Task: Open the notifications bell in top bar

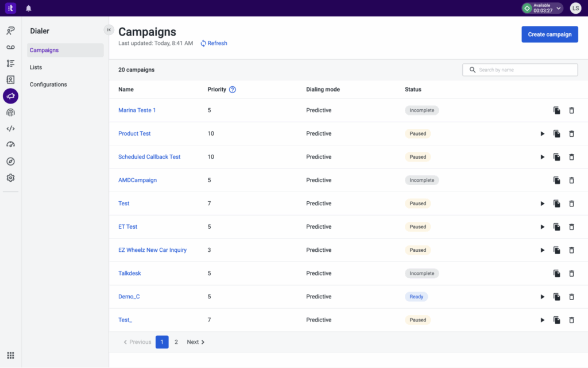Action: 29,8
